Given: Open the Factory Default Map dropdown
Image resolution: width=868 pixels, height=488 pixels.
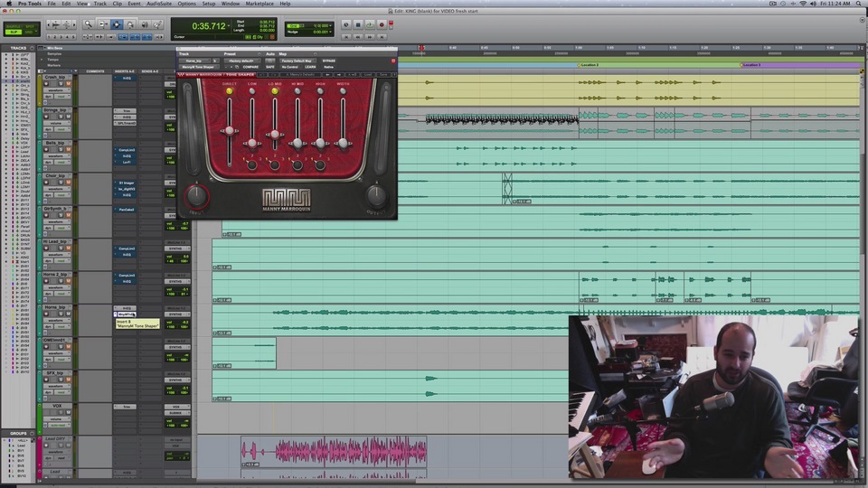Looking at the screenshot, I should point(297,61).
